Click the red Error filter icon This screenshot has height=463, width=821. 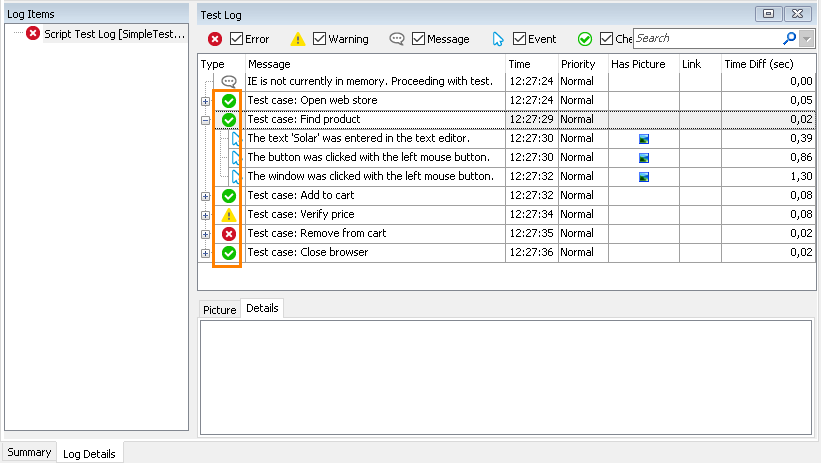[215, 39]
